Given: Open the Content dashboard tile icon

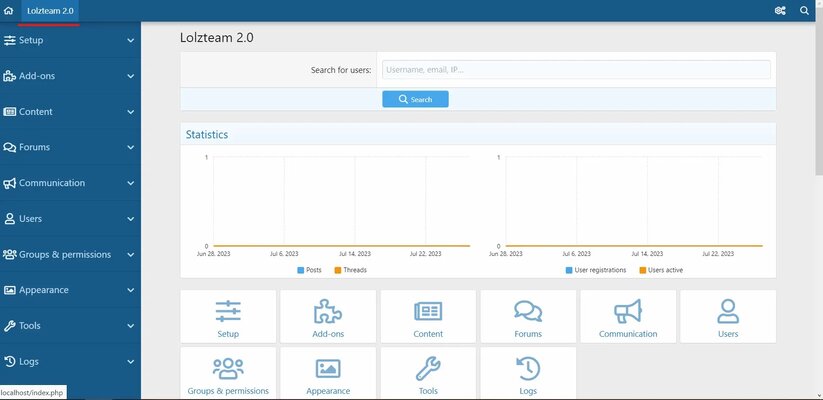Looking at the screenshot, I should pyautogui.click(x=428, y=311).
